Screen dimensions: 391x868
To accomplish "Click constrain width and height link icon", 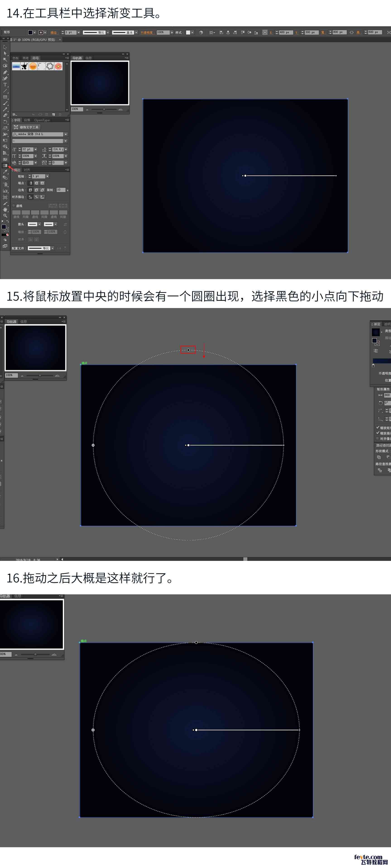I will coord(352,32).
